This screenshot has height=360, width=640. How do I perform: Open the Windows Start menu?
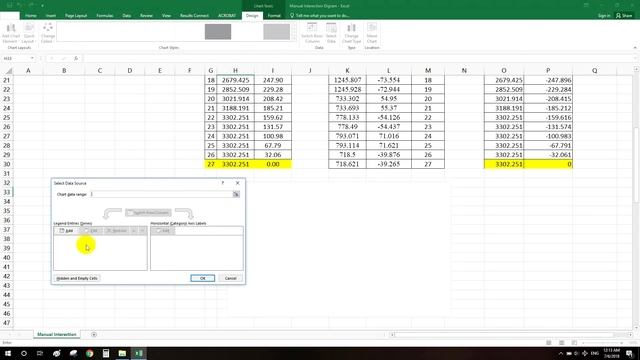[8, 353]
